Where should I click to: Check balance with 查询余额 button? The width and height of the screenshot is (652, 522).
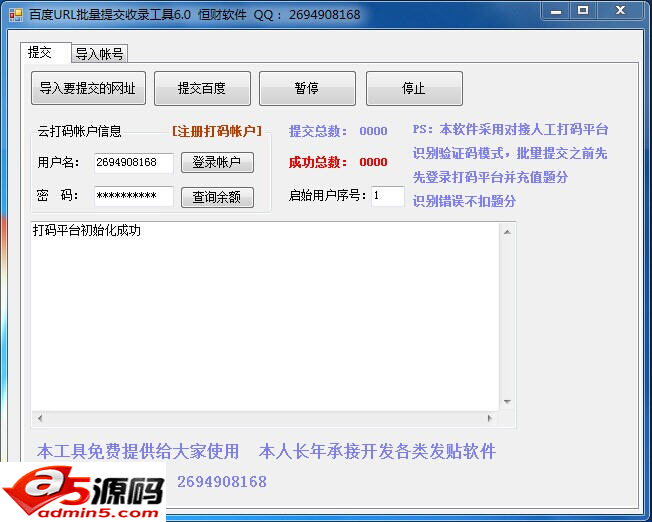click(217, 197)
